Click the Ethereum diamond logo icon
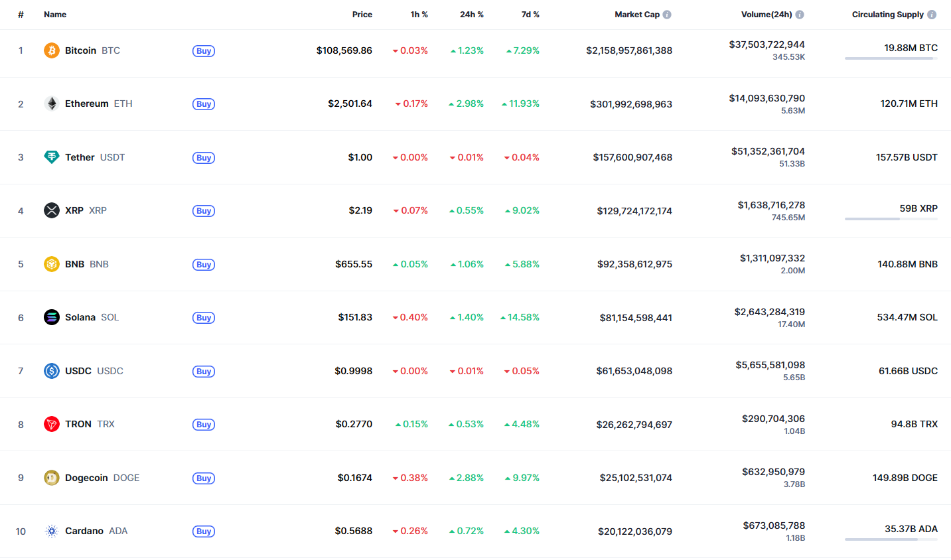Screen dimensions: 951x560 tap(52, 104)
